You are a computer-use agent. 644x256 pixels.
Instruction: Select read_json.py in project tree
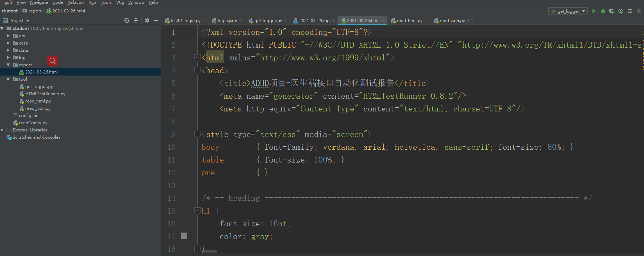tap(38, 108)
